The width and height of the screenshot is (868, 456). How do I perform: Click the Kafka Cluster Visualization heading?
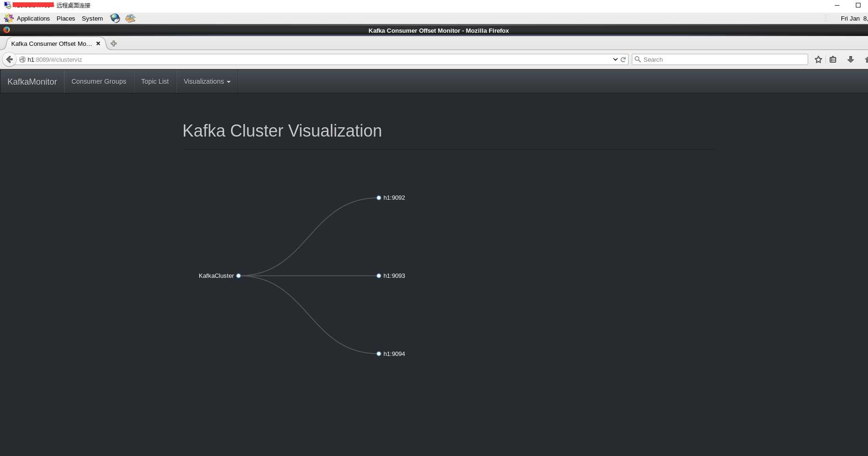(x=282, y=131)
